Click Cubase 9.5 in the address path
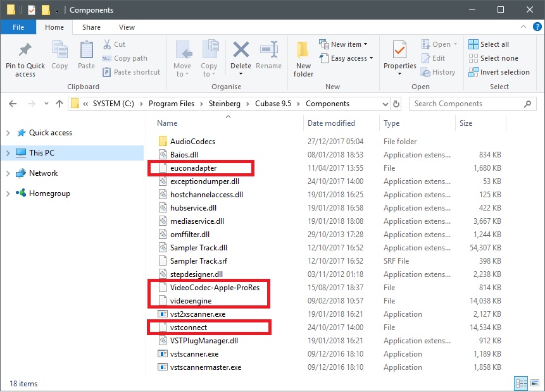 pos(273,104)
